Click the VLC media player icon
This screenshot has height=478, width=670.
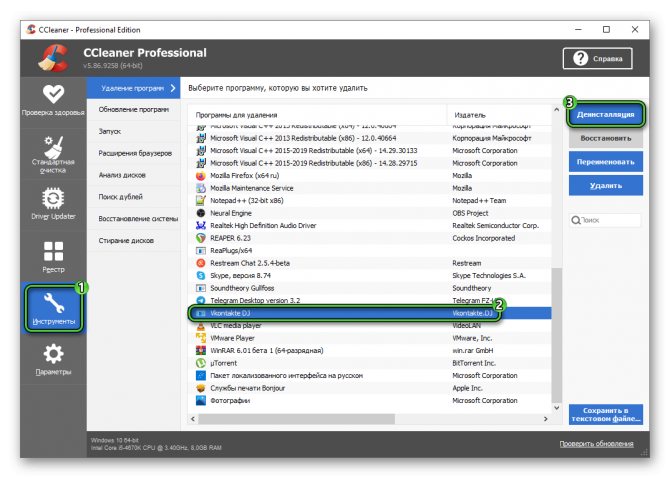click(200, 326)
